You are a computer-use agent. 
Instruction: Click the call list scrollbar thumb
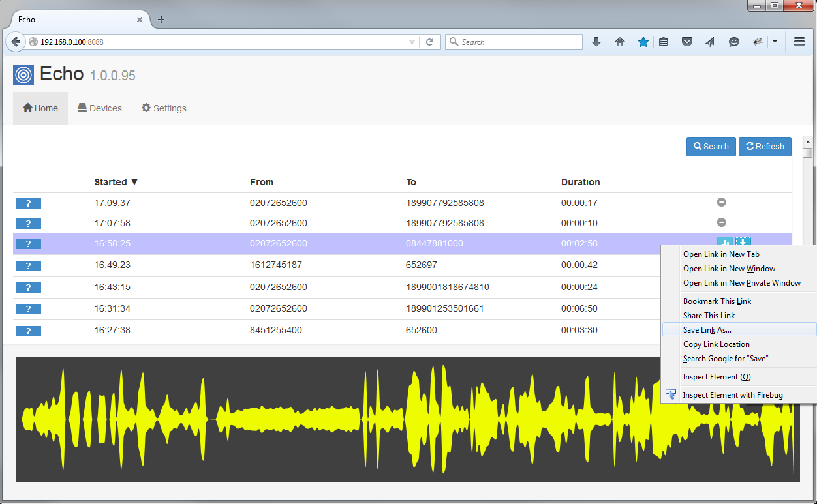click(x=808, y=153)
